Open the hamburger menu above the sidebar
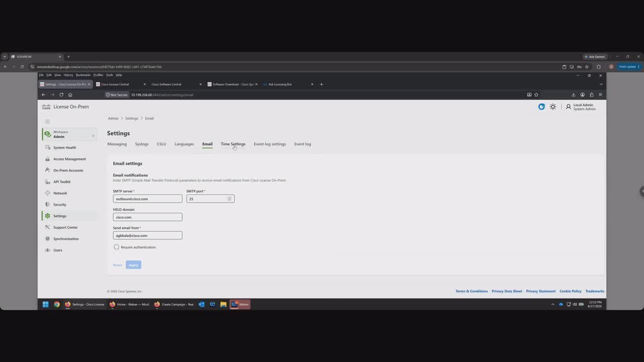The width and height of the screenshot is (644, 362). pyautogui.click(x=47, y=121)
